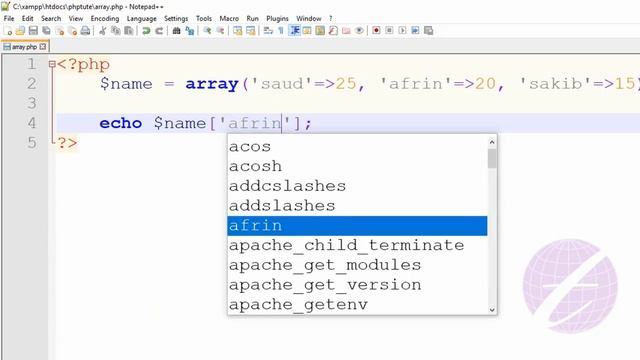Pick highlighted afrin suggestion
640x360 pixels.
357,226
